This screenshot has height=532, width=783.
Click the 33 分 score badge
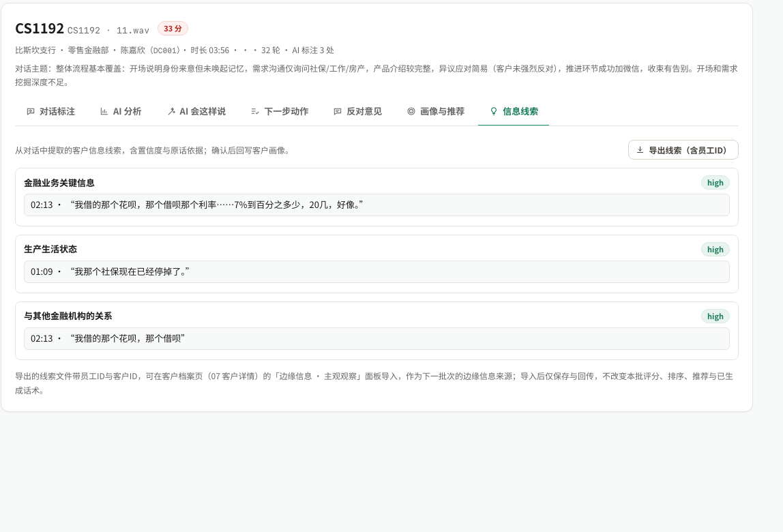click(x=173, y=29)
